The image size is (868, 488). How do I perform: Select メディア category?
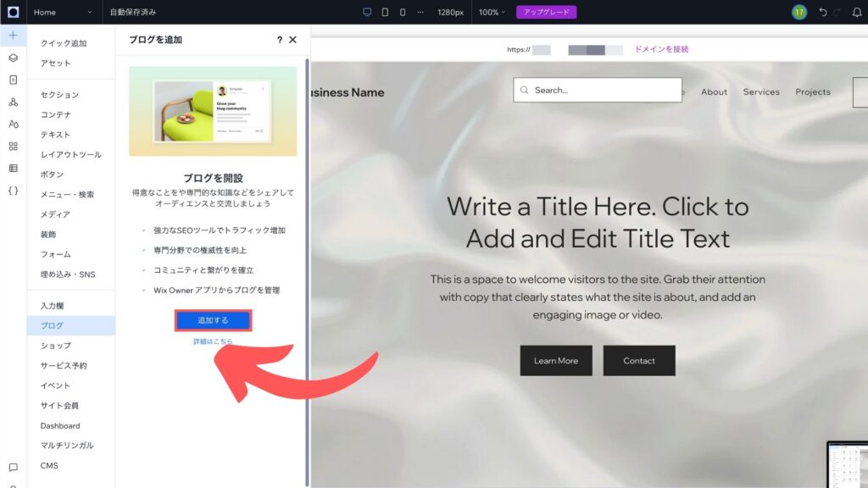[x=55, y=214]
